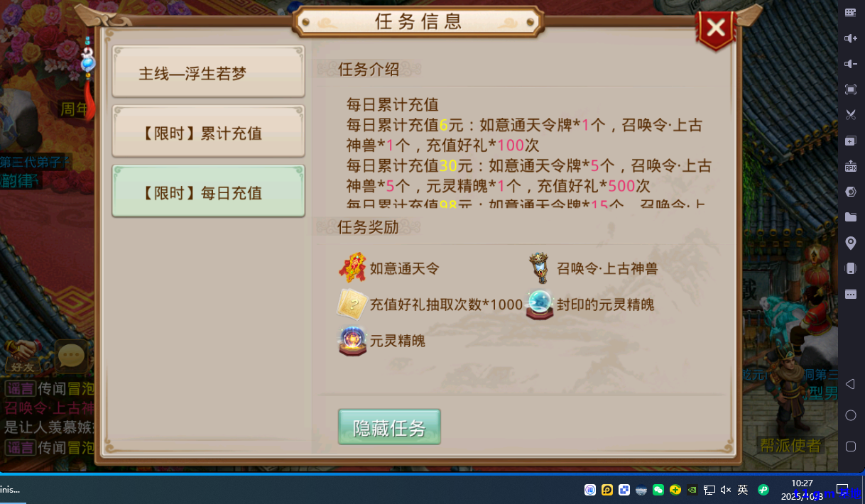
Task: Click the 隐藏任务 button
Action: coord(389,427)
